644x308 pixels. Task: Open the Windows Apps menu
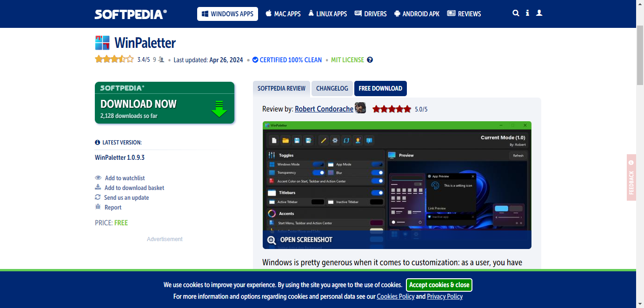pos(227,14)
